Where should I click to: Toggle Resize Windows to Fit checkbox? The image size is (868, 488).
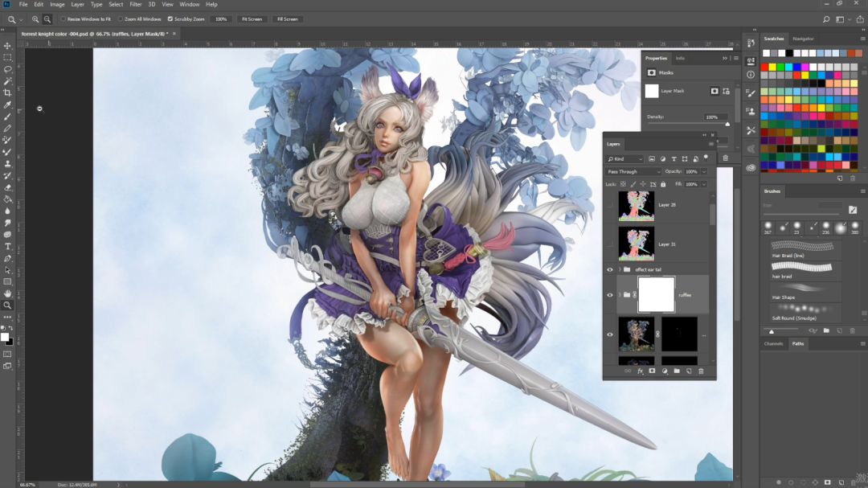click(63, 18)
